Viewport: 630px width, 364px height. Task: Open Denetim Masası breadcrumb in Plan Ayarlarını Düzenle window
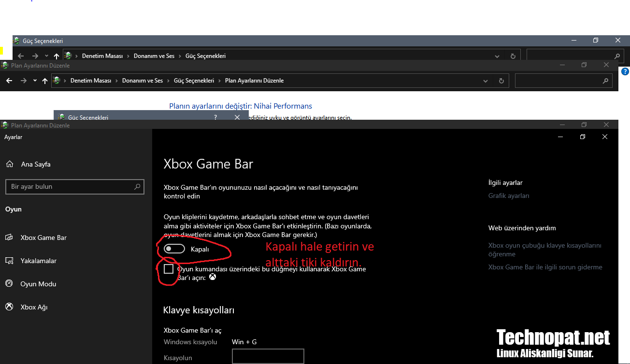[x=91, y=81]
